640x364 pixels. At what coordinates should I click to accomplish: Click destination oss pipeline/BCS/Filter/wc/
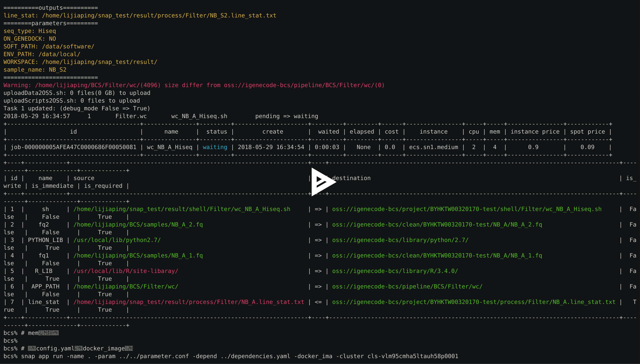[407, 287]
